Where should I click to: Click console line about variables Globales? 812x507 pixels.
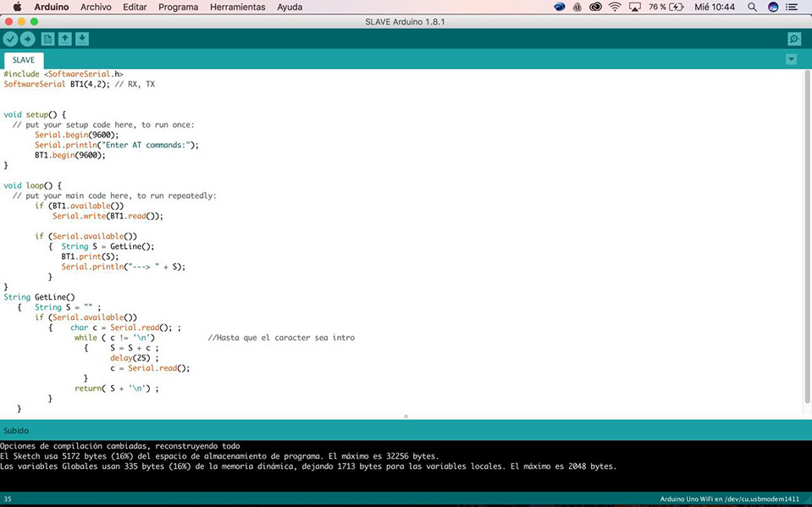308,466
